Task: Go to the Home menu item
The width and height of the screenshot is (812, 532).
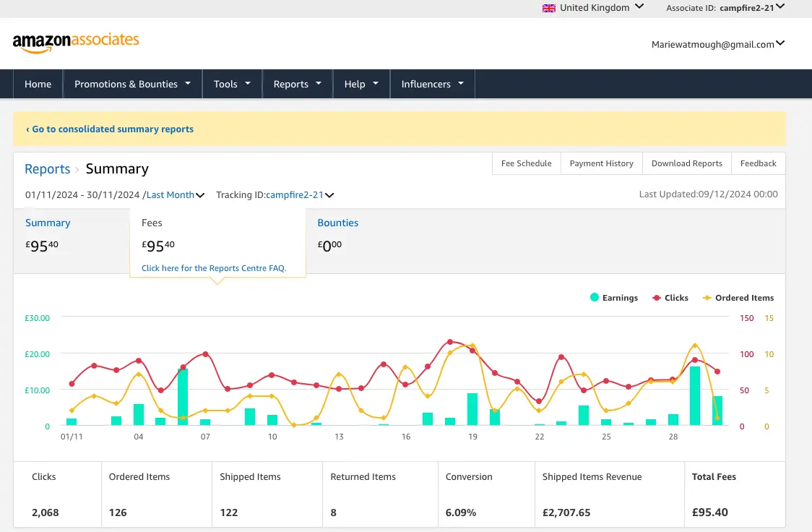Action: point(38,84)
